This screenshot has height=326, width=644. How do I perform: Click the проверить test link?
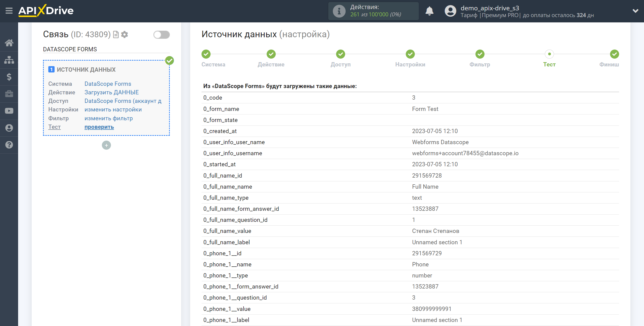pyautogui.click(x=99, y=127)
